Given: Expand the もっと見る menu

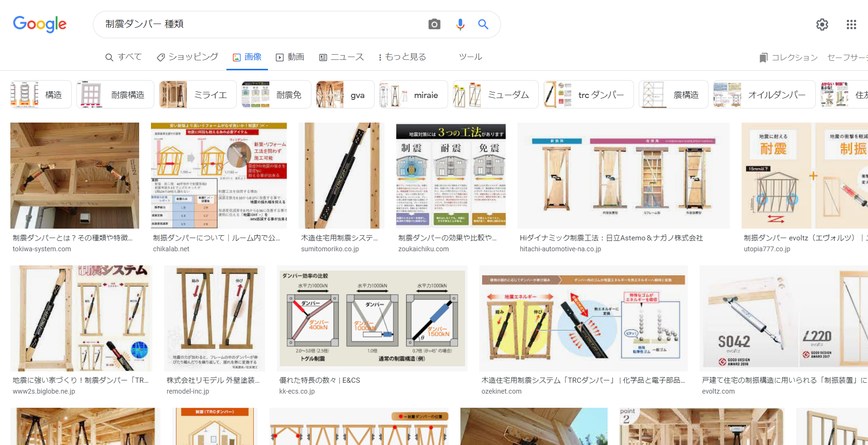Looking at the screenshot, I should (402, 57).
